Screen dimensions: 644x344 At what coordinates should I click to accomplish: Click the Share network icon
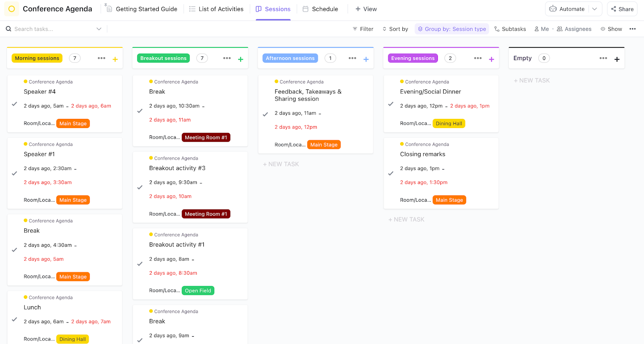613,9
